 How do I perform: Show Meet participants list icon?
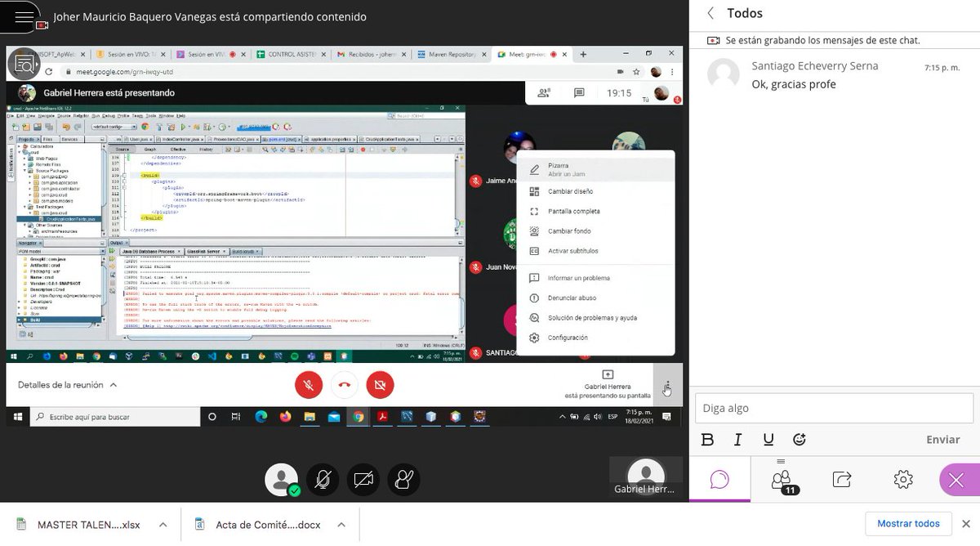click(543, 93)
